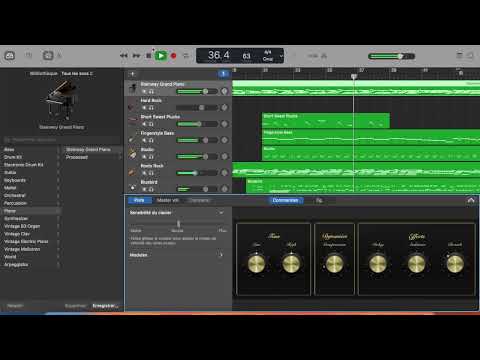Click the Steinway Grand Piano pan knob
The image size is (480, 360).
(x=224, y=91)
